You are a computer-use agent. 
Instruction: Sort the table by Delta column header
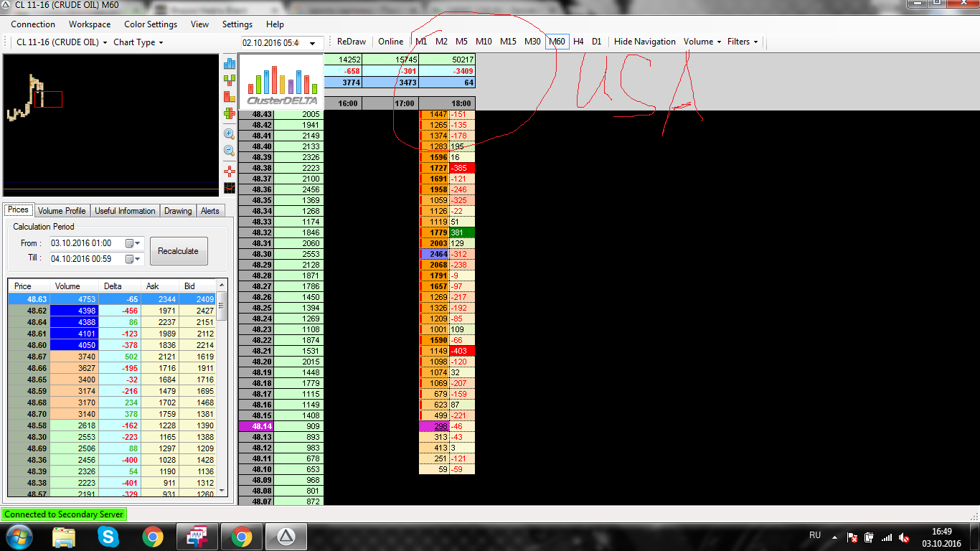point(120,286)
